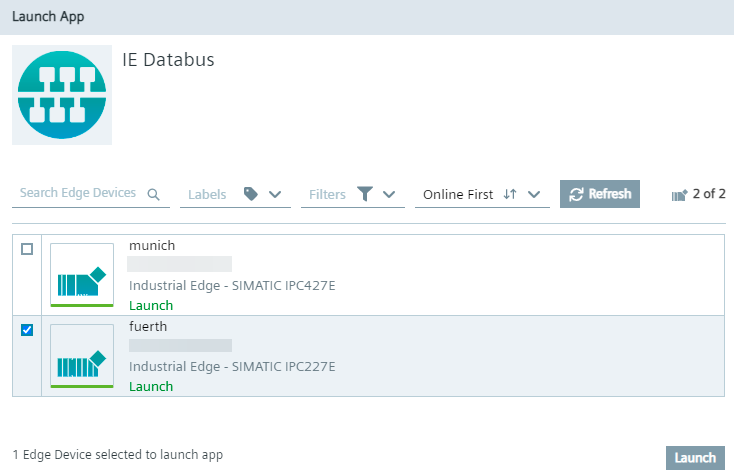Focus the Search Edge Devices field
The height and width of the screenshot is (476, 734).
pyautogui.click(x=91, y=194)
